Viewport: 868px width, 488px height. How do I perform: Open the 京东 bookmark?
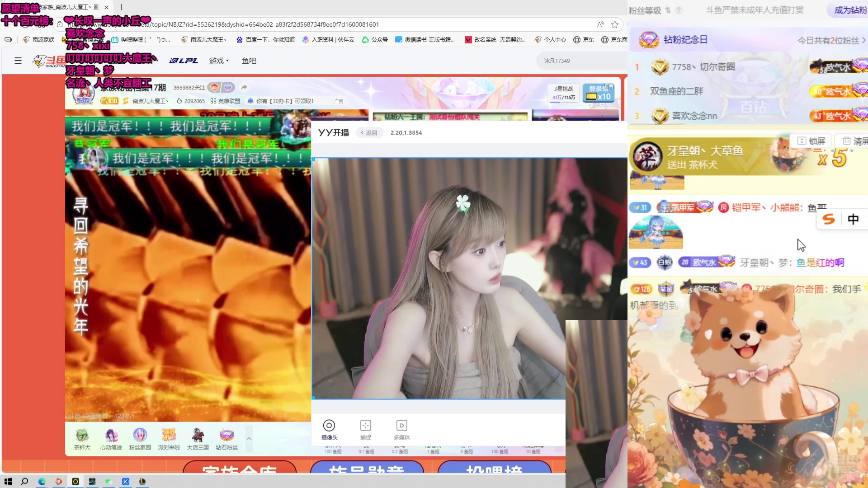coord(584,40)
